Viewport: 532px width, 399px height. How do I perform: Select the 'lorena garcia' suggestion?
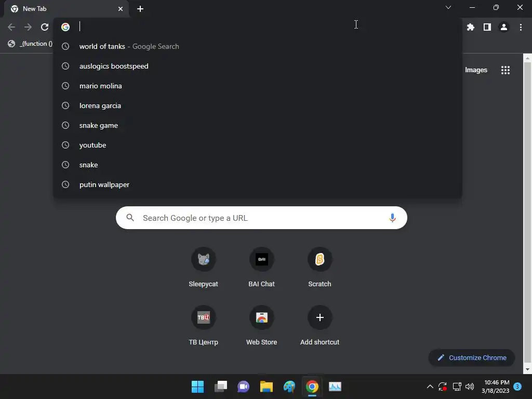pos(258,105)
